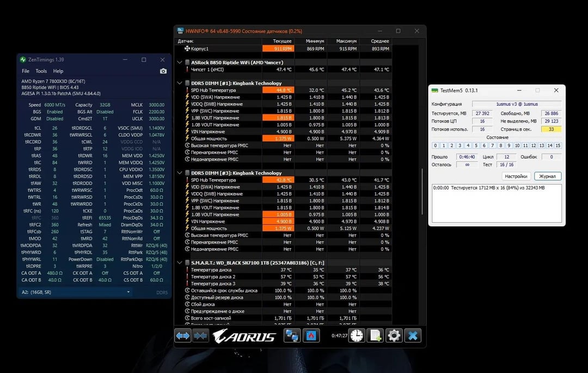The image size is (588, 373).
Task: Click the VSOC (SMU) 1.1400V value
Action: pos(156,128)
